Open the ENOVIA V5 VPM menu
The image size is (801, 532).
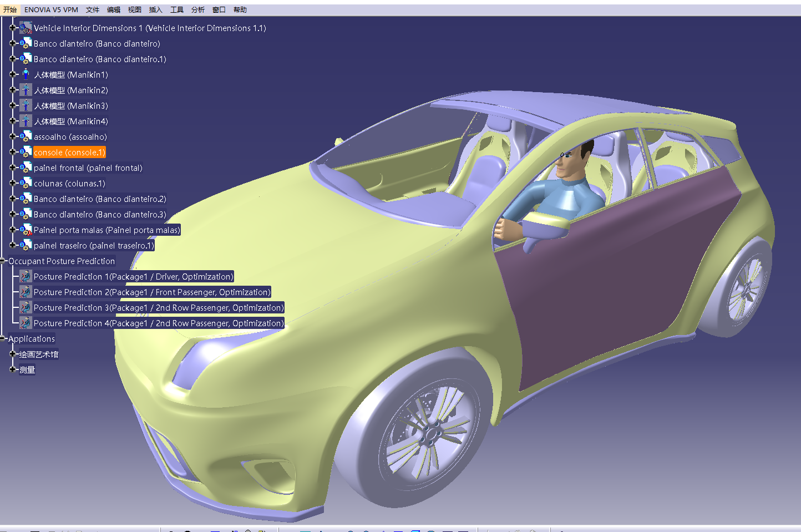tap(51, 9)
